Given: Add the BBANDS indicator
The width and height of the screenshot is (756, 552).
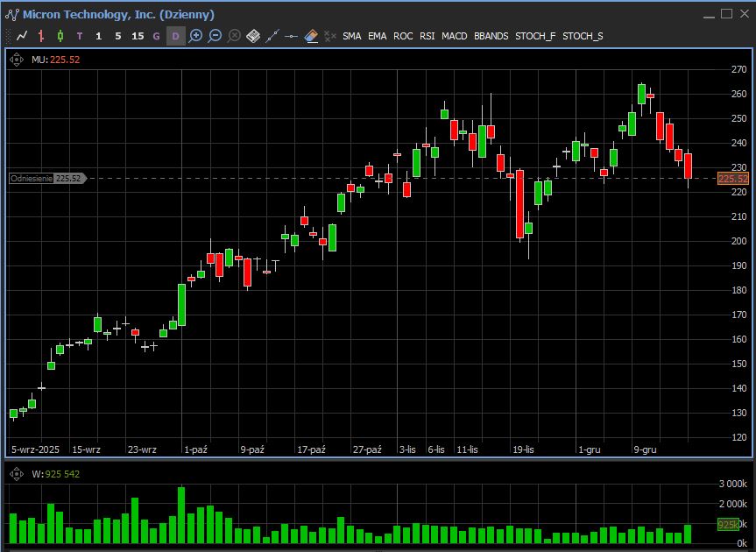Looking at the screenshot, I should click(491, 36).
